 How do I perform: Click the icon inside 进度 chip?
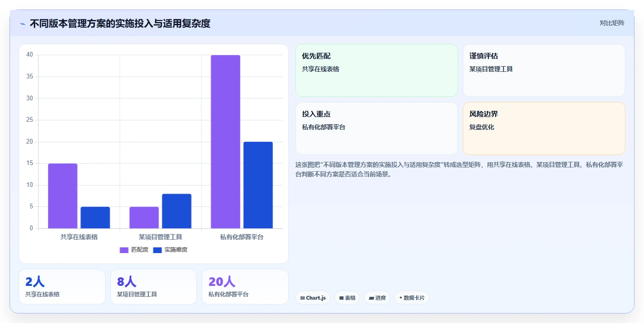pos(371,298)
